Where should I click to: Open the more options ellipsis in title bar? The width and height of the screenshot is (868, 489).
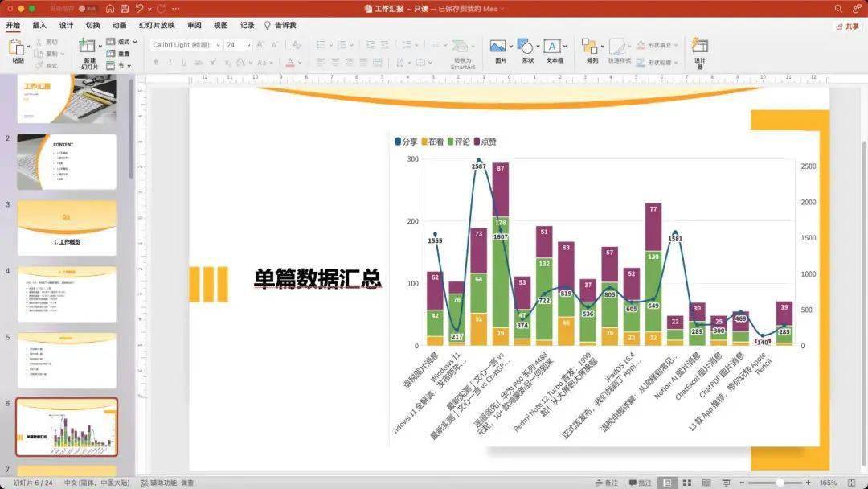(176, 9)
